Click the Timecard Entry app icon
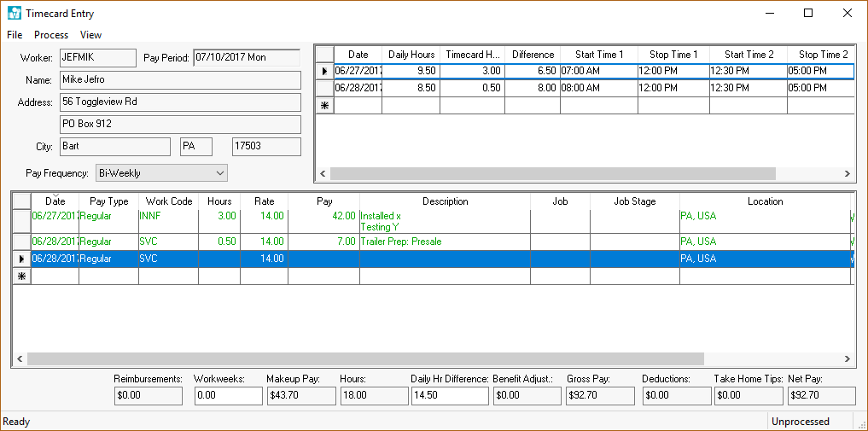 click(14, 14)
